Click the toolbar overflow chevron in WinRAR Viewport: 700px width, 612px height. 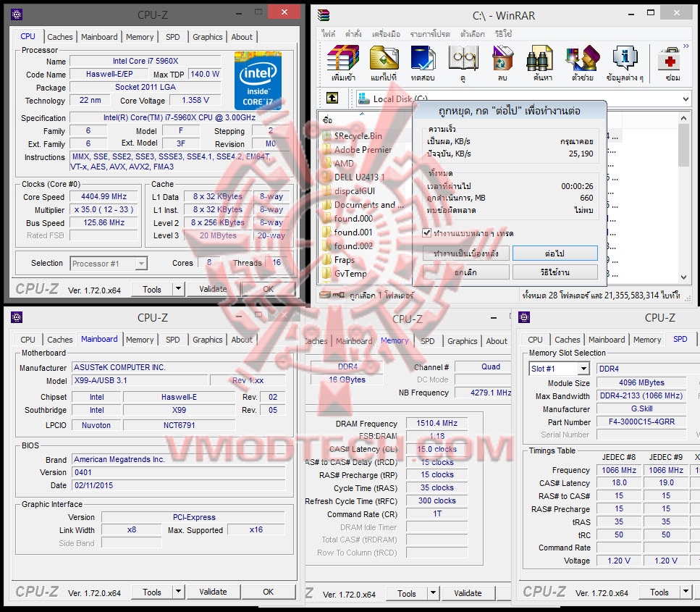click(686, 46)
